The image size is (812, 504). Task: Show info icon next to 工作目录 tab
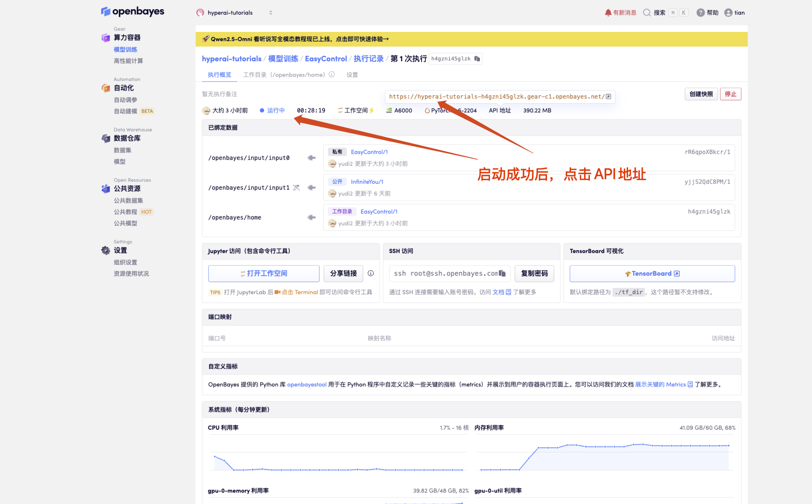tap(332, 74)
